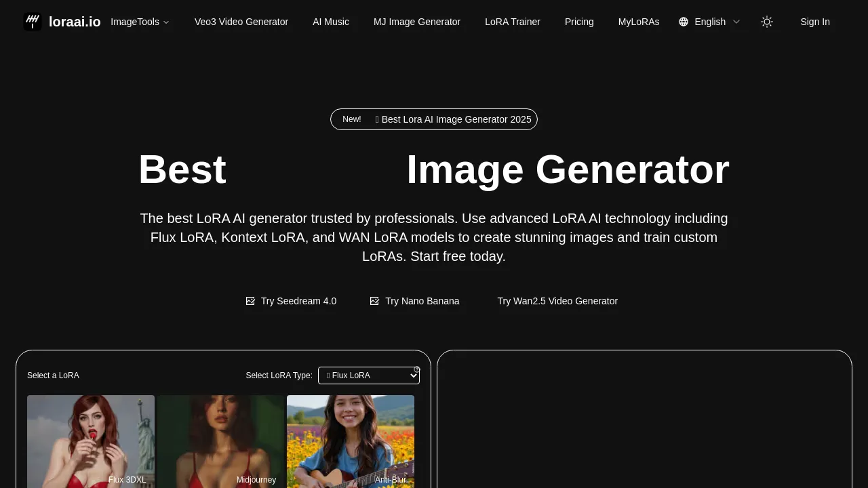Image resolution: width=868 pixels, height=488 pixels.
Task: Click the Select LoRA Type label
Action: pos(279,375)
